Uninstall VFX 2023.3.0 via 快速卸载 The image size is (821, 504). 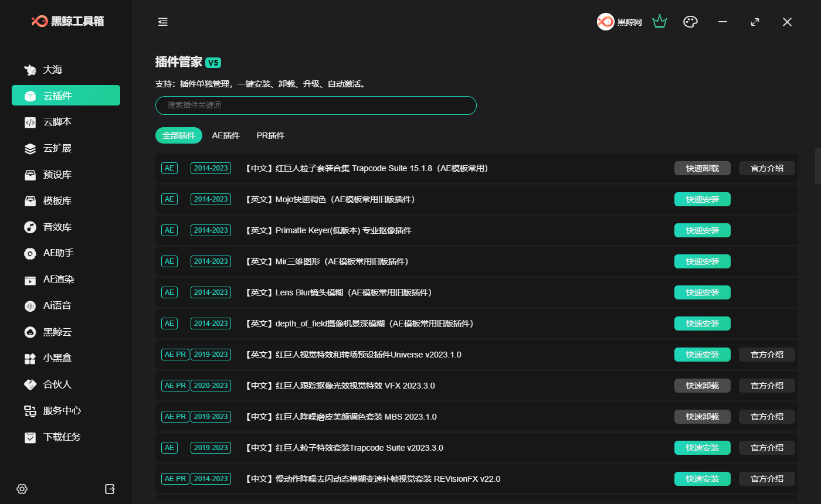[703, 386]
